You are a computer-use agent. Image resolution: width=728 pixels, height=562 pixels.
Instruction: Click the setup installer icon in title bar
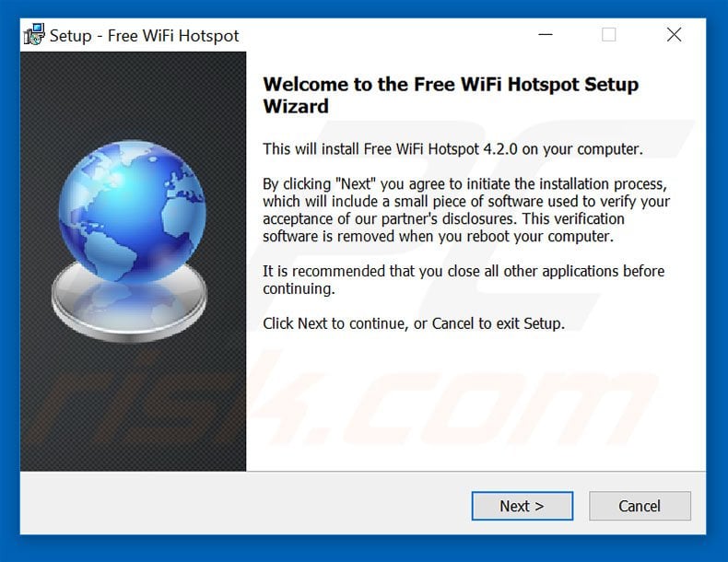tap(34, 35)
